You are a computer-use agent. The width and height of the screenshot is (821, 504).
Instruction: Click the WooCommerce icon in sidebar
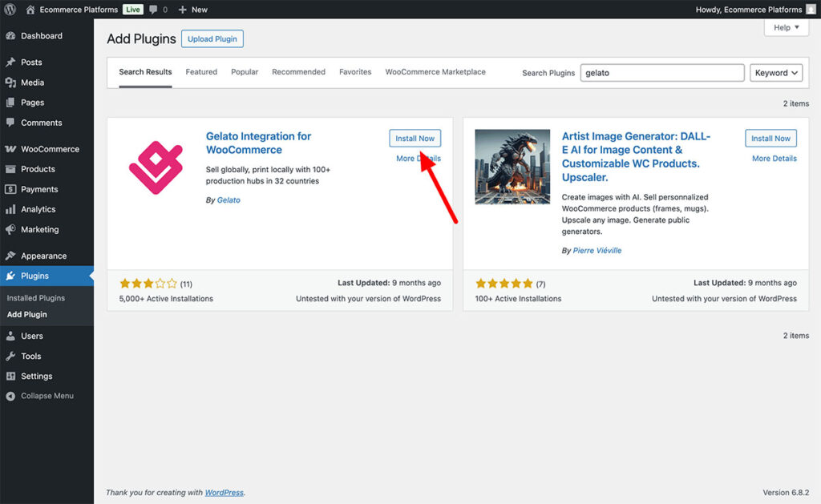(x=10, y=149)
